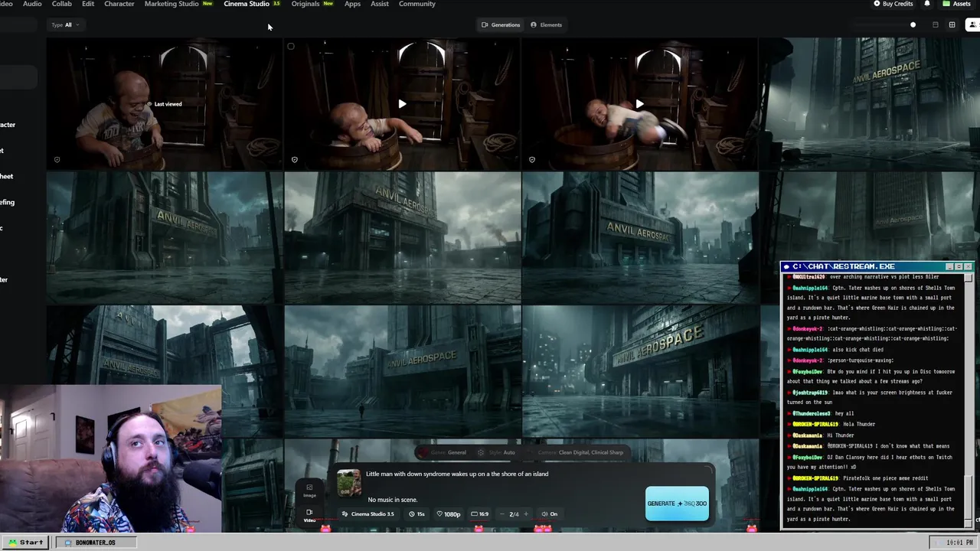
Task: Switch to Video mode
Action: tap(309, 515)
